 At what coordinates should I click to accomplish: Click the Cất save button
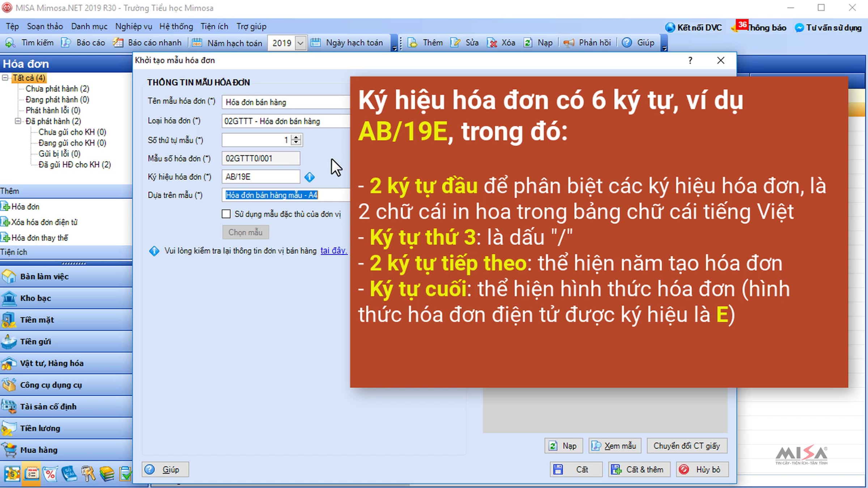pyautogui.click(x=576, y=470)
